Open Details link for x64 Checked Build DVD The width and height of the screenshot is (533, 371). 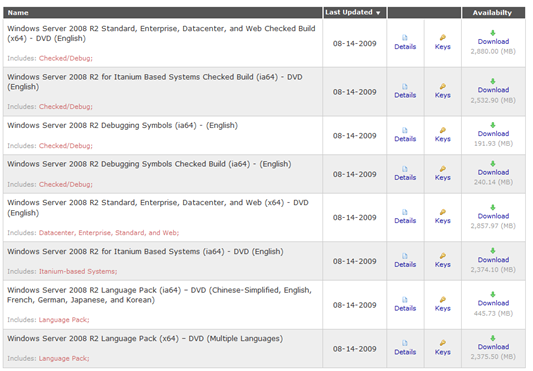click(405, 47)
